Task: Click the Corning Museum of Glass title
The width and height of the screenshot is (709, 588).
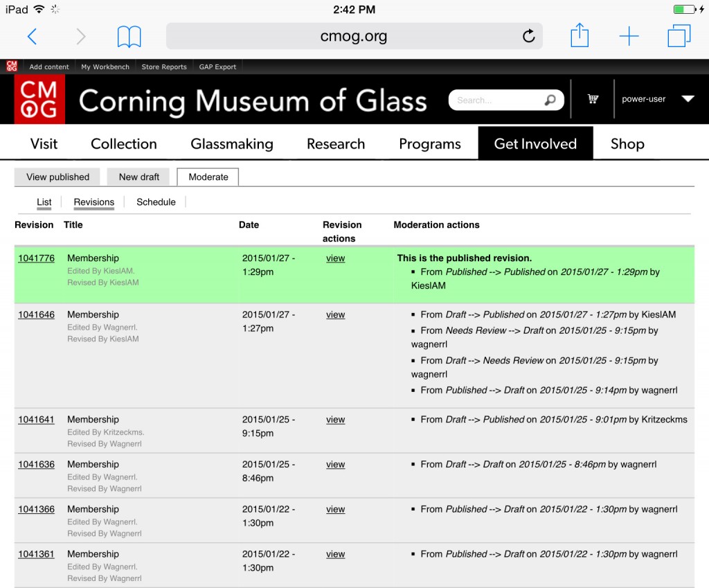Action: (253, 101)
